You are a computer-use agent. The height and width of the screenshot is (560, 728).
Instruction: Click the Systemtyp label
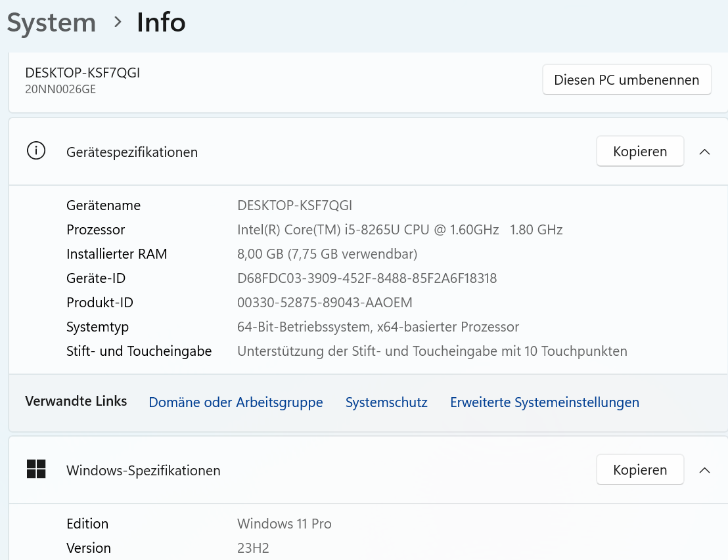pyautogui.click(x=97, y=327)
